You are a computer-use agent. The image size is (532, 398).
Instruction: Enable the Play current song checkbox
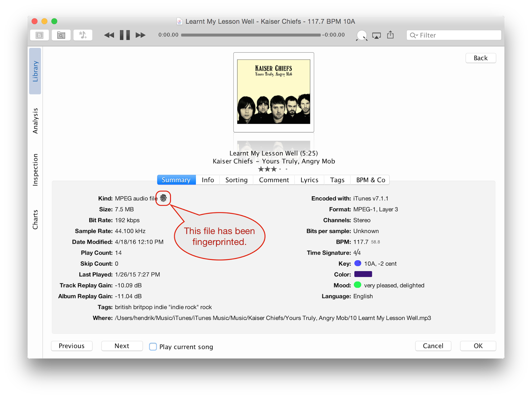153,347
